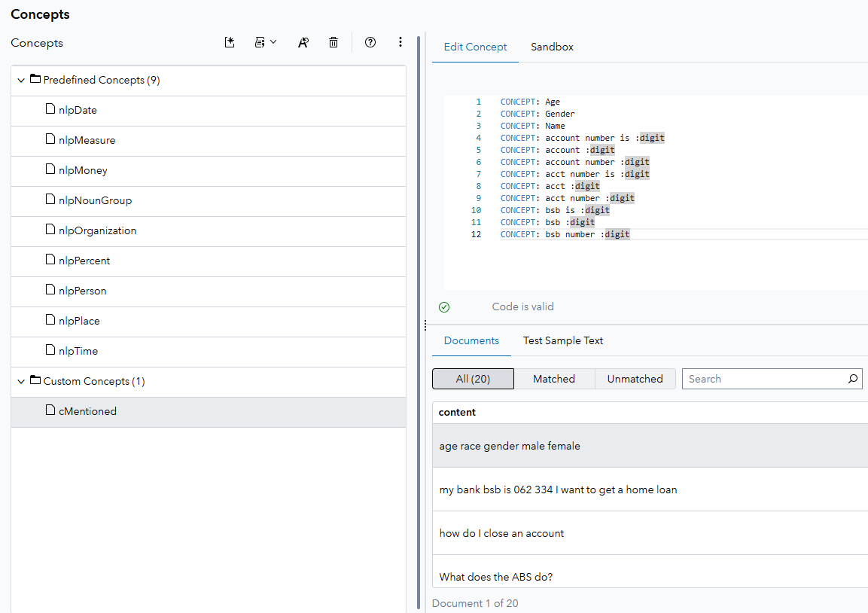Select the All (20) documents filter
This screenshot has height=613, width=868.
click(x=473, y=378)
